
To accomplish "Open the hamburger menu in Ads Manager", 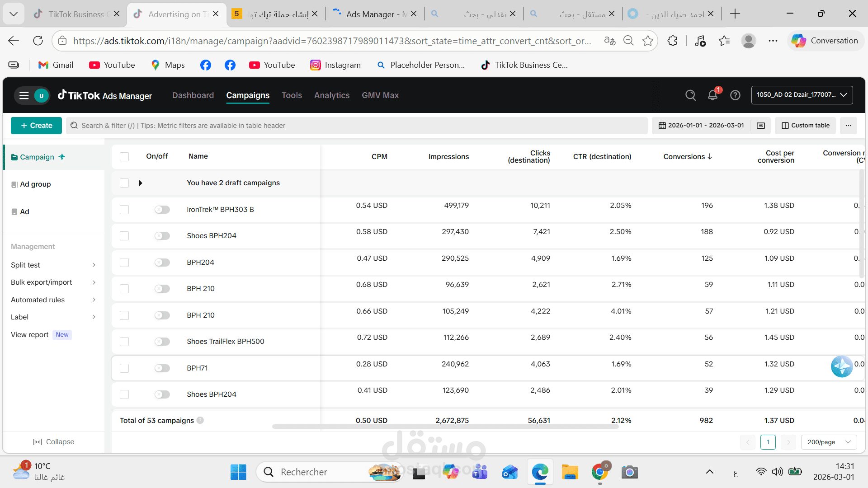I will 24,95.
